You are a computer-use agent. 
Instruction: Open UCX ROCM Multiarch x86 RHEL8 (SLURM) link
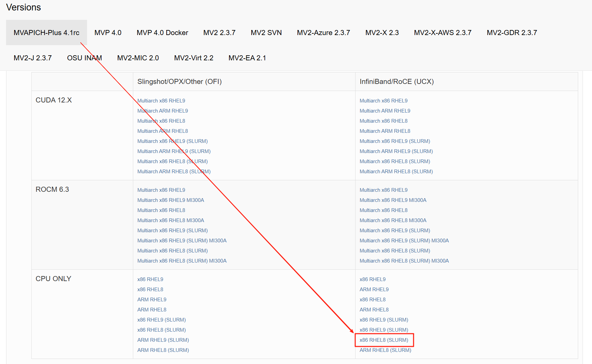[395, 251]
